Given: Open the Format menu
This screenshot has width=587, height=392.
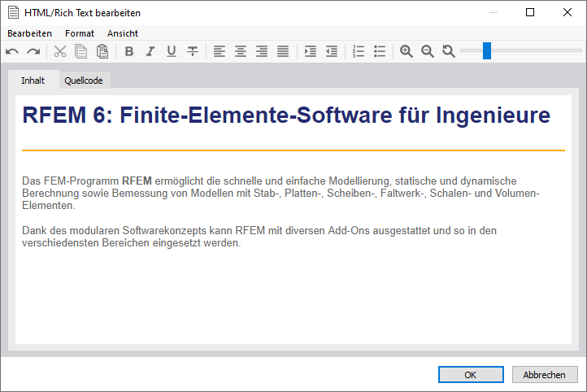Looking at the screenshot, I should pyautogui.click(x=80, y=33).
